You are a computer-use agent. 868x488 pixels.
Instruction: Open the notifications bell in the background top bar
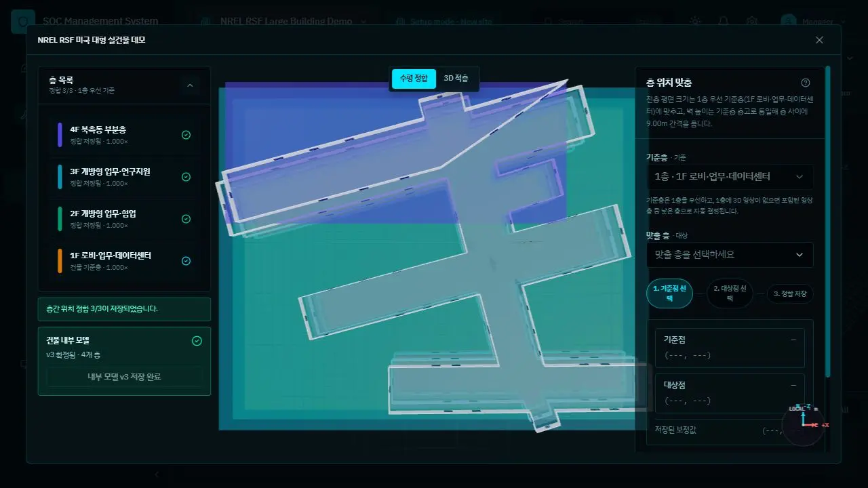724,21
